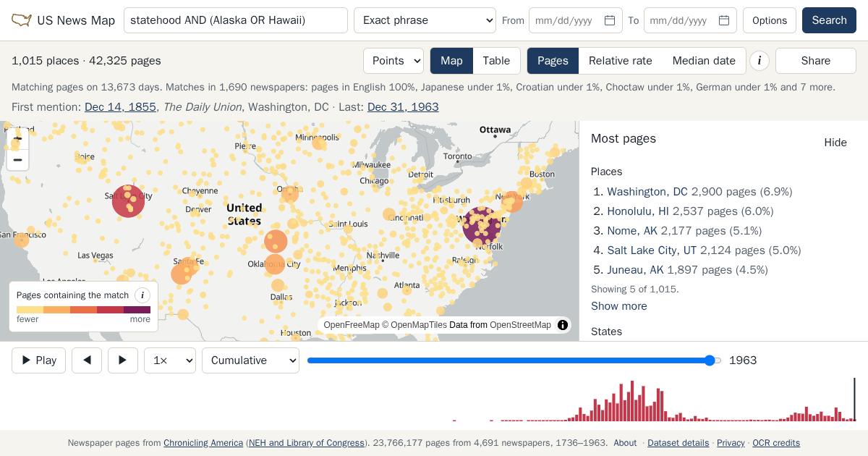Play the timeline animation
The height and width of the screenshot is (456, 868).
click(x=39, y=360)
